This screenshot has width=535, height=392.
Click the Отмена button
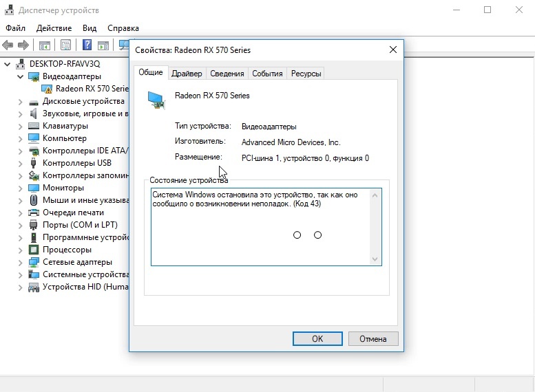coord(373,339)
